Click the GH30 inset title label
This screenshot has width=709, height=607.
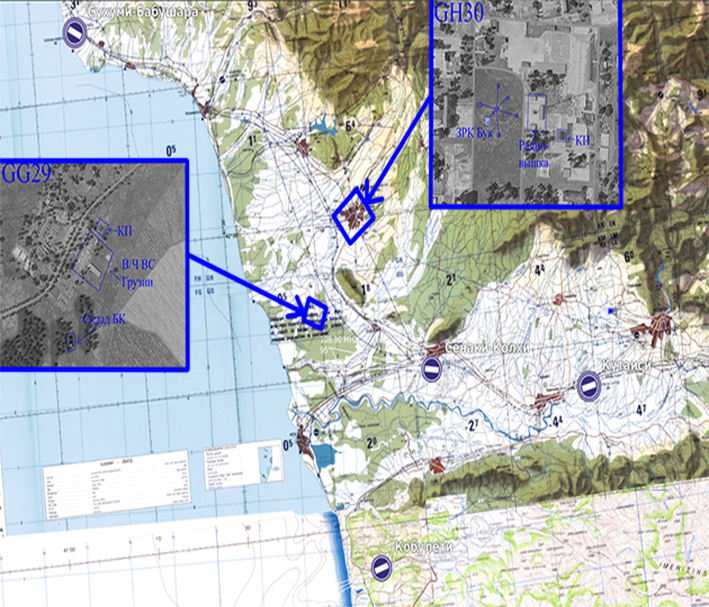(460, 14)
